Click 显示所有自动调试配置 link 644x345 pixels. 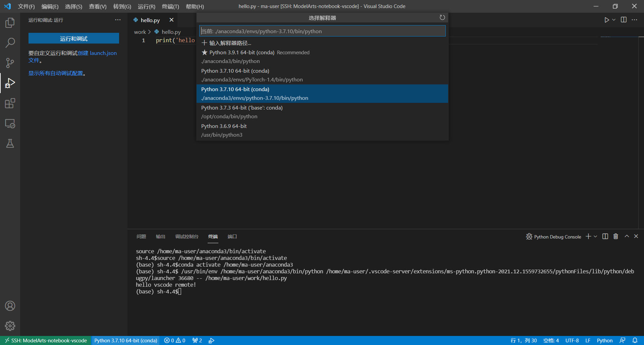click(x=56, y=73)
